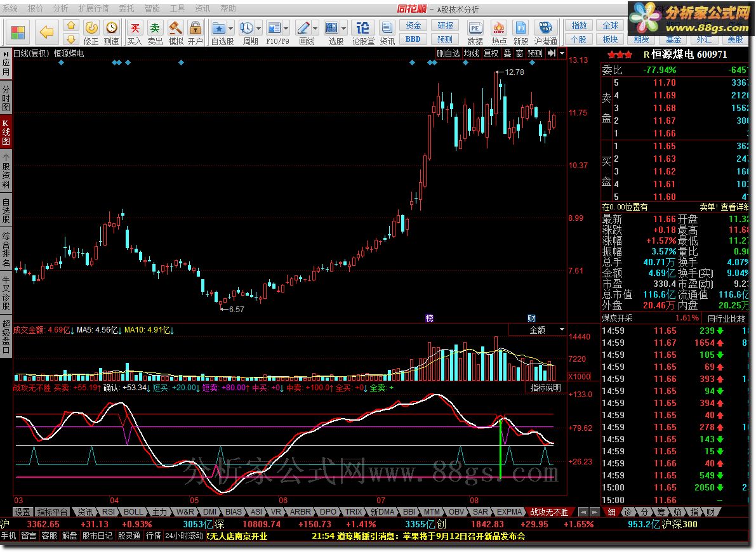The height and width of the screenshot is (552, 756).
Task: Open the 扩展行情 menu
Action: point(93,9)
